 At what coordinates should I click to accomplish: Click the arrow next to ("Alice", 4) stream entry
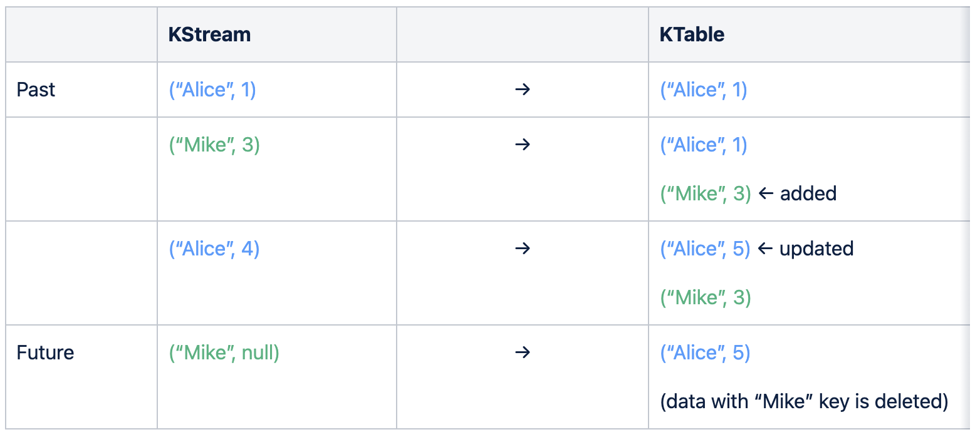pos(522,249)
